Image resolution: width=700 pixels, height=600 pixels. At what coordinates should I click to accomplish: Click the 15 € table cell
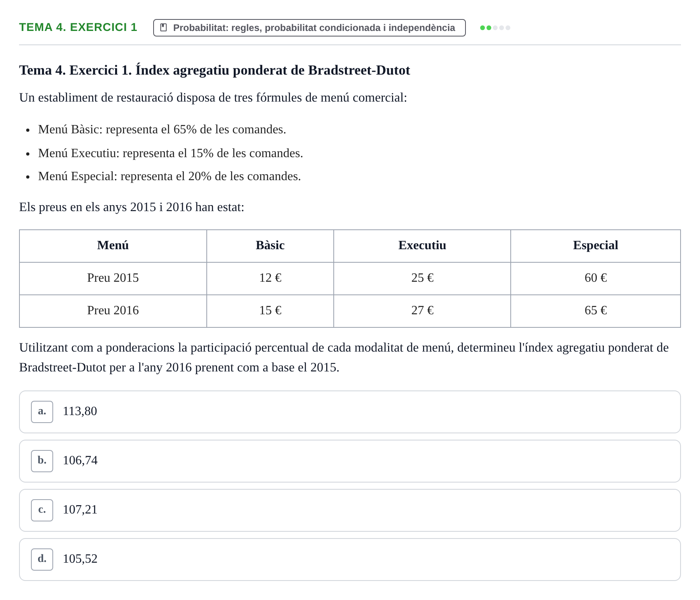coord(270,311)
